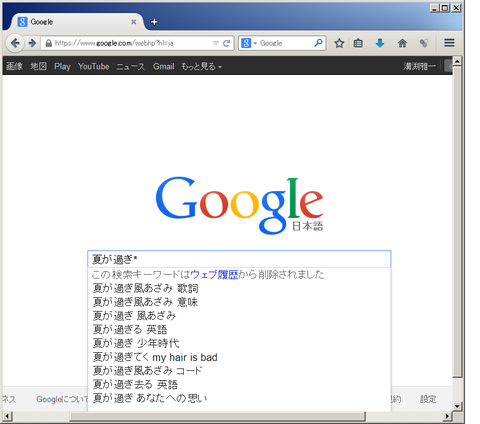Viewport: 480px width, 424px height.
Task: Go back with the browser back arrow
Action: 15,43
